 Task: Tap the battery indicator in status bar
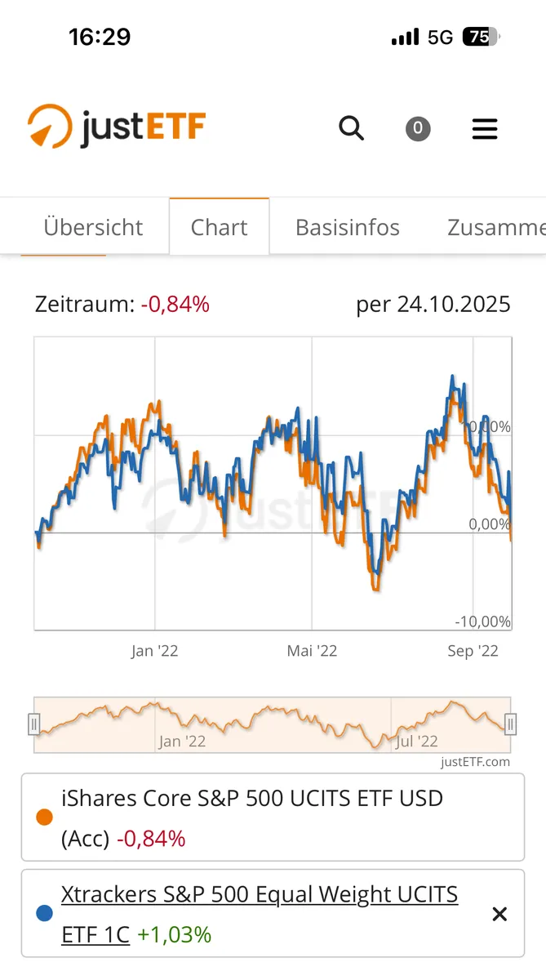[x=480, y=37]
